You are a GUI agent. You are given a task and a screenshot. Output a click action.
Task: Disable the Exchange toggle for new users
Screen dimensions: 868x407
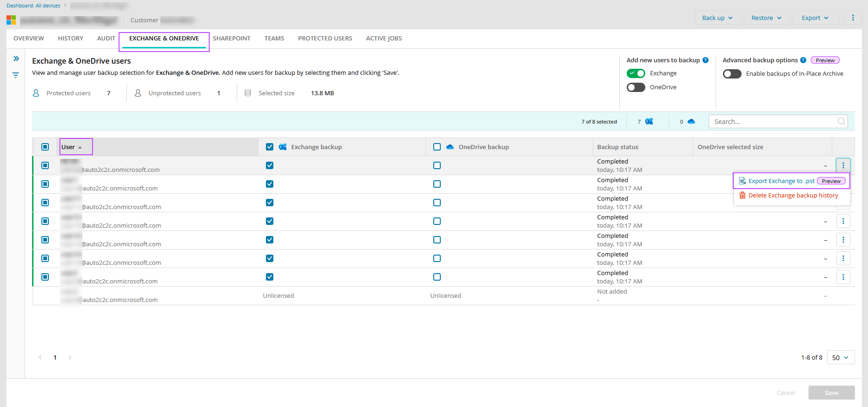pos(636,73)
